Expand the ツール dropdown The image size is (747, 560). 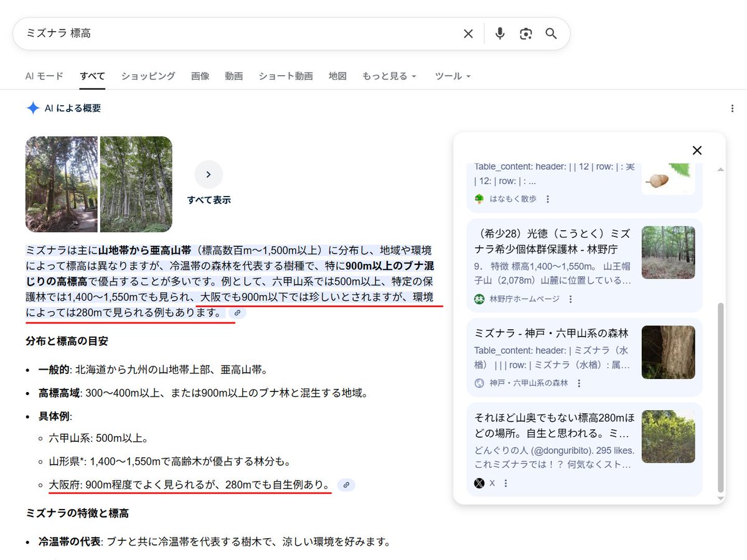(x=450, y=76)
